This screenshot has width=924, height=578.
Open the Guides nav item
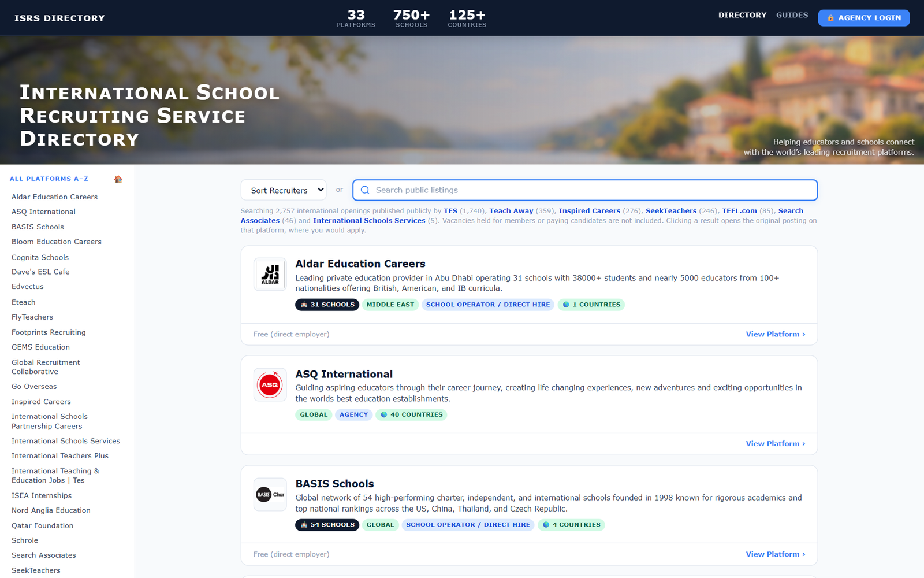[792, 15]
